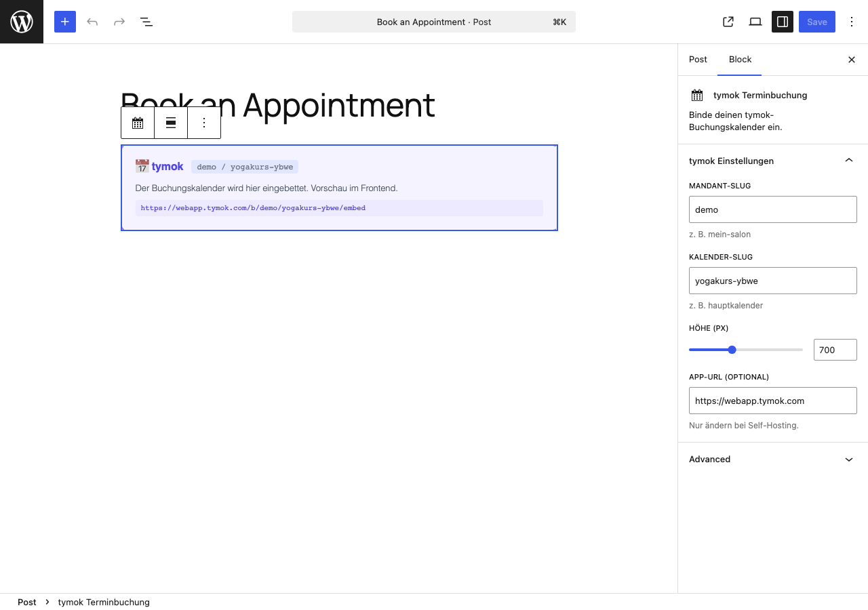The height and width of the screenshot is (610, 868).
Task: Click the webapp.tymok.com embed URL text
Action: tap(253, 208)
